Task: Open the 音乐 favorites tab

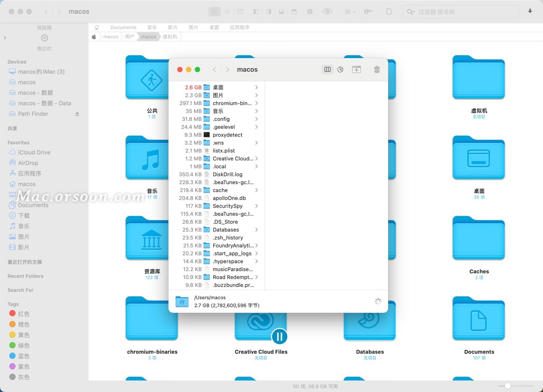Action: tap(152, 27)
